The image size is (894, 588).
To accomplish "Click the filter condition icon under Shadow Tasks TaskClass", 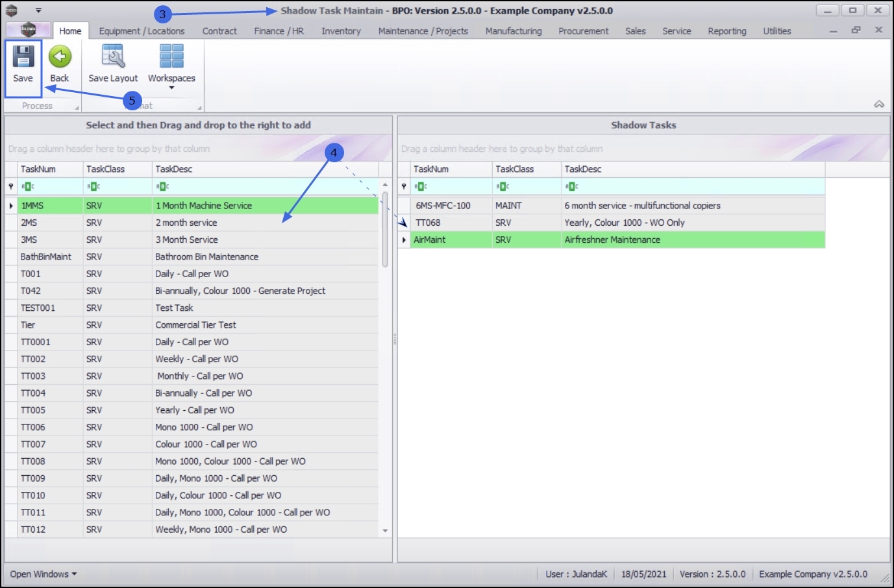I will (503, 186).
